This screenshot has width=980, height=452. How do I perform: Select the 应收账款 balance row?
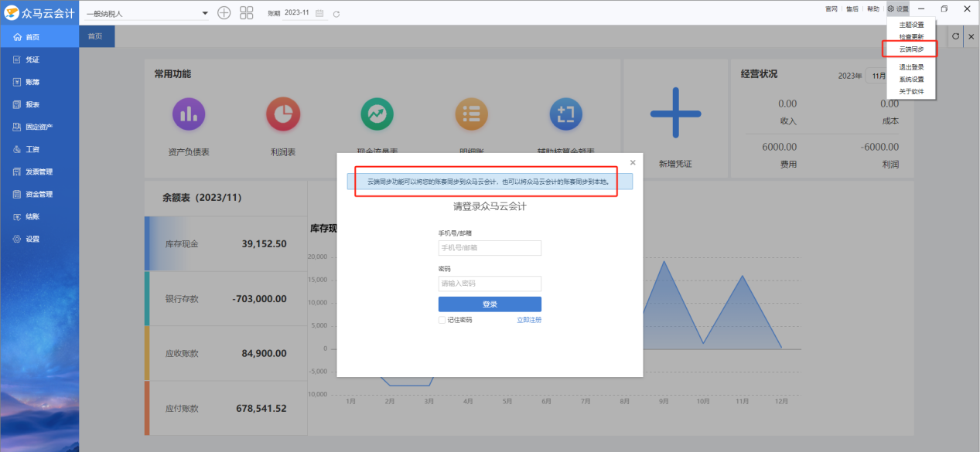pyautogui.click(x=226, y=354)
